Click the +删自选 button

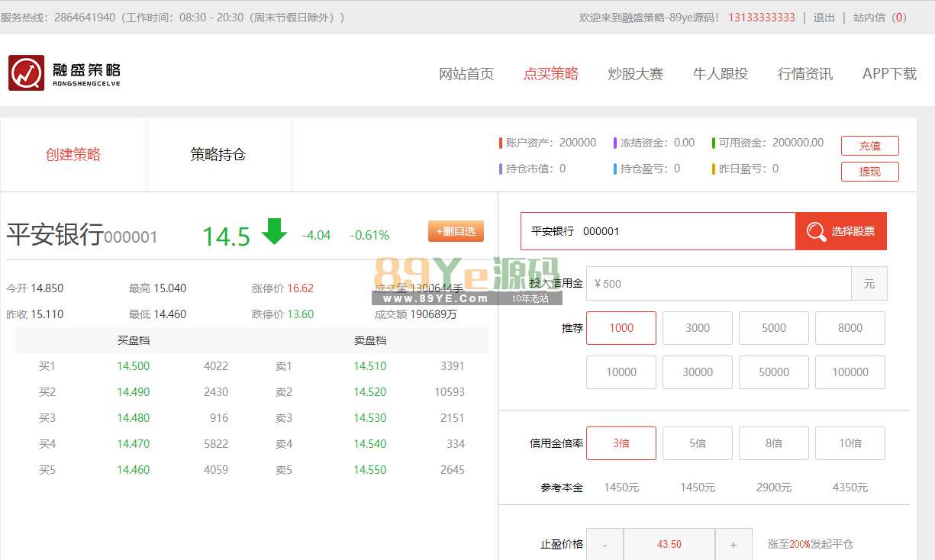point(456,231)
